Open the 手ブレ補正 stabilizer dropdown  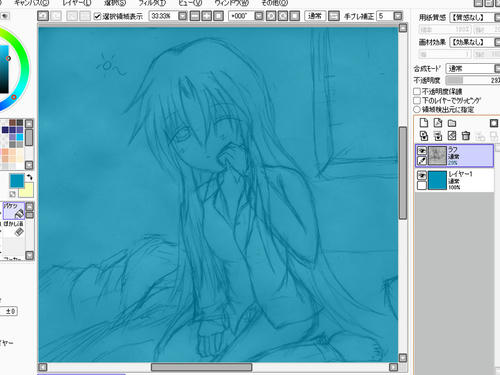(x=398, y=16)
